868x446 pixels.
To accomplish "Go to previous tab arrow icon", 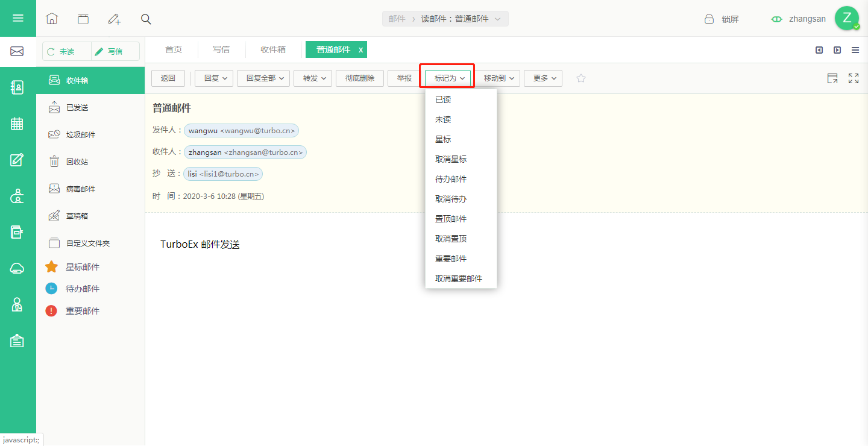I will tap(819, 50).
